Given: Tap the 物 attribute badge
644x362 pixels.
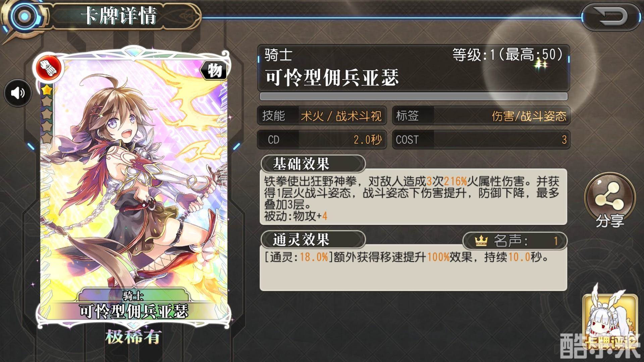Looking at the screenshot, I should tap(214, 70).
